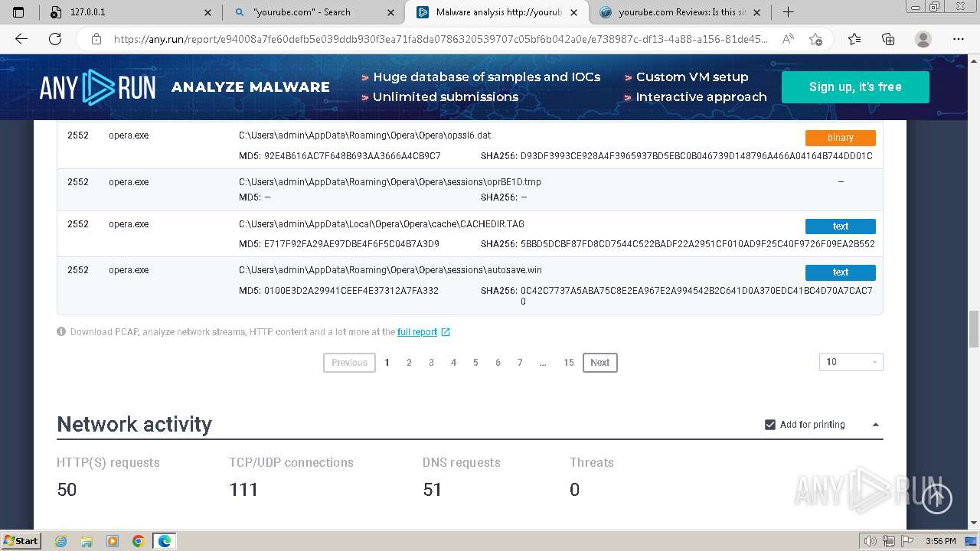Close the 127.0.0.1 tab
This screenshot has height=551, width=980.
click(208, 12)
